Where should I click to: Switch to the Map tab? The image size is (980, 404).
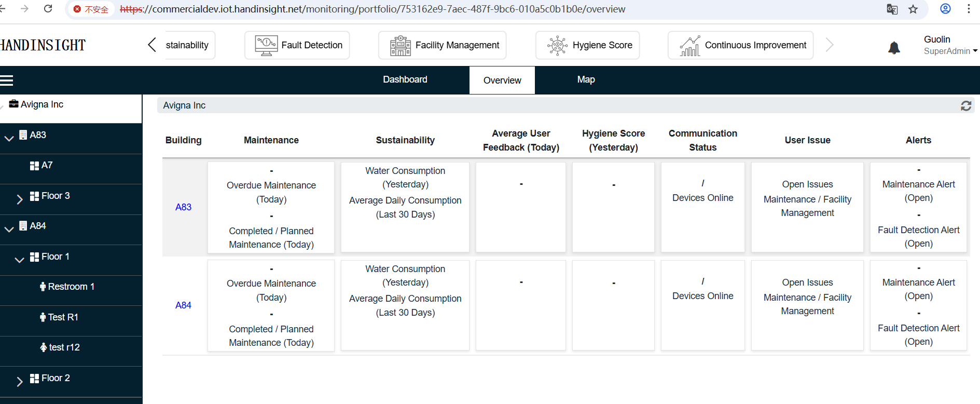coord(586,79)
